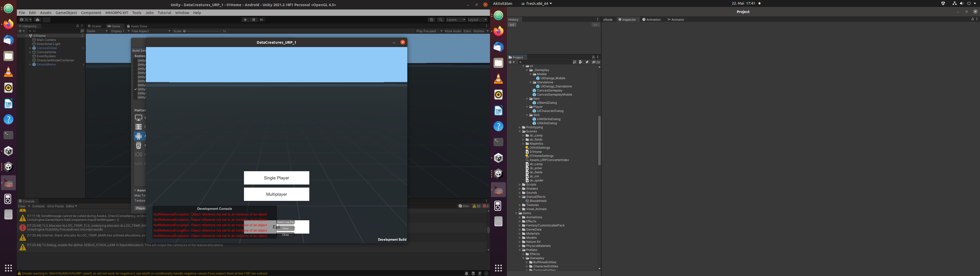980x276 pixels.
Task: Toggle hidden packages visibility showing 29
Action: (596, 62)
